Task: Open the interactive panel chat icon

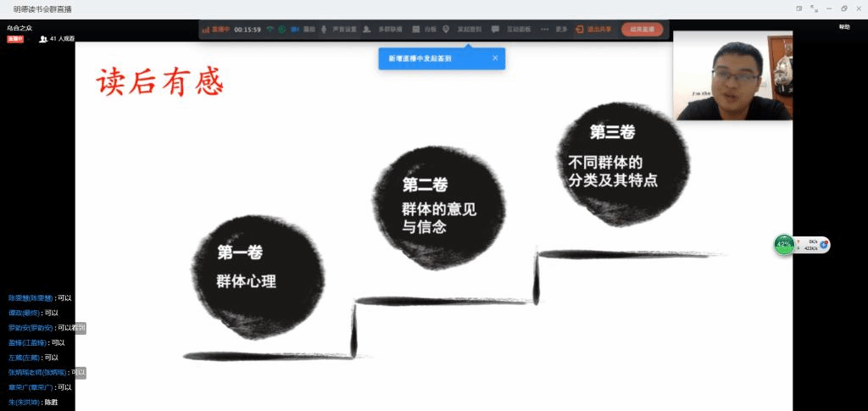Action: click(495, 29)
